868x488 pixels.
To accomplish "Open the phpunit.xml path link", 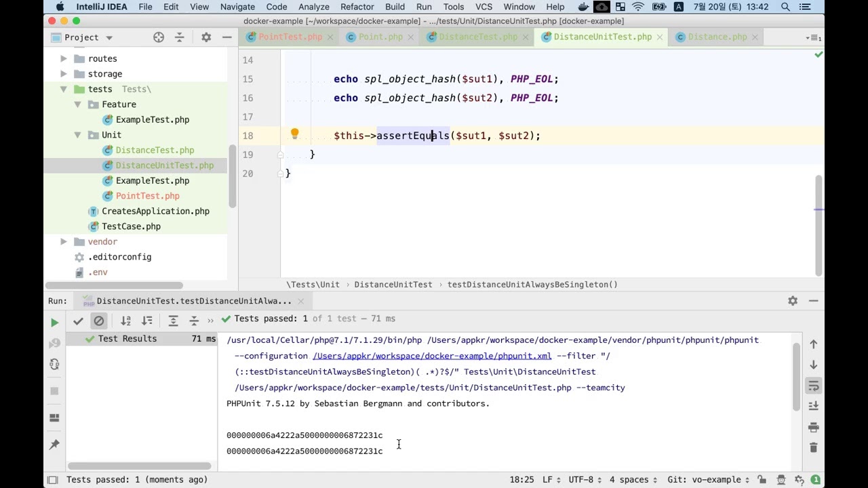I will (x=432, y=356).
